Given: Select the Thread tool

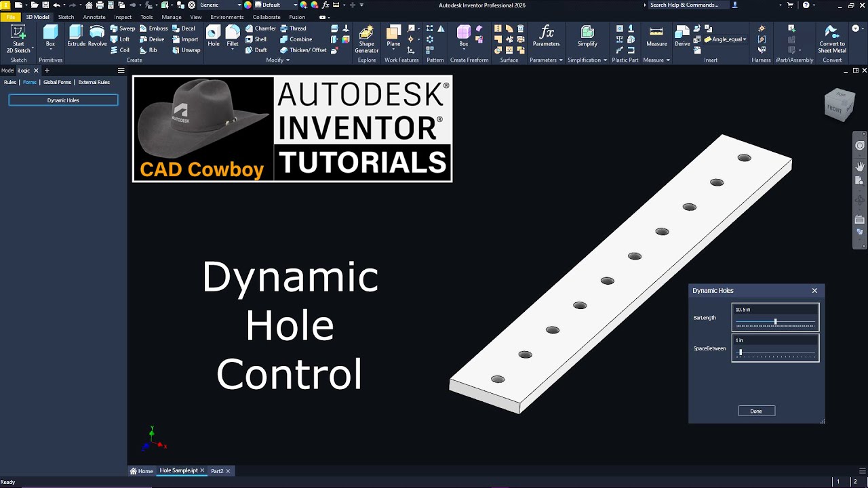Looking at the screenshot, I should (x=292, y=28).
